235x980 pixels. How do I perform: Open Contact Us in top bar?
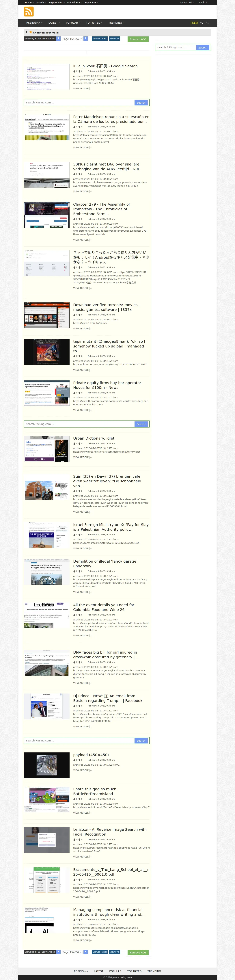tap(187, 3)
